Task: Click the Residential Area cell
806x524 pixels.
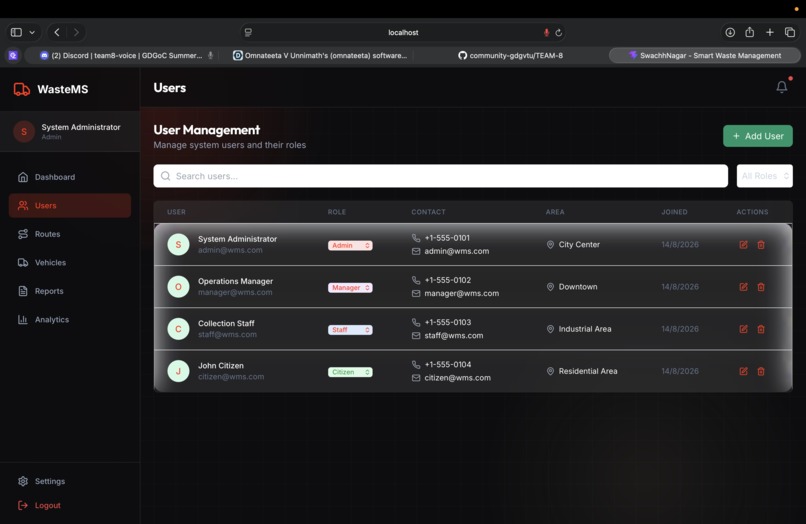Action: tap(588, 371)
